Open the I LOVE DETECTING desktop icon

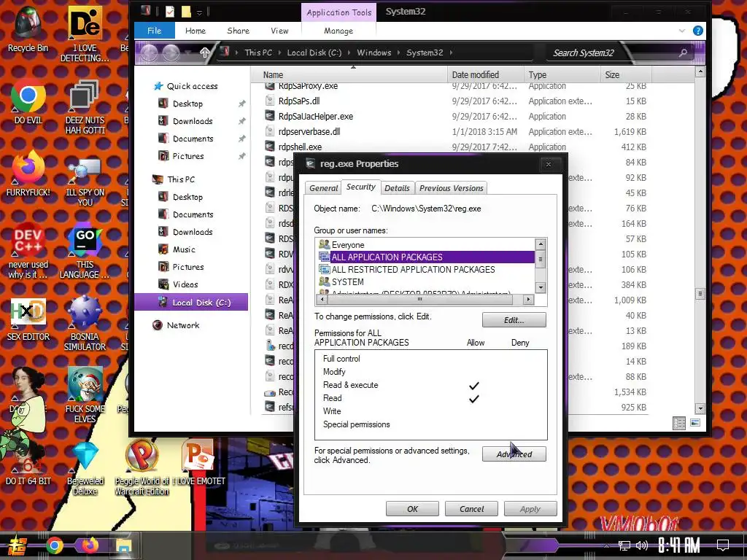point(85,34)
